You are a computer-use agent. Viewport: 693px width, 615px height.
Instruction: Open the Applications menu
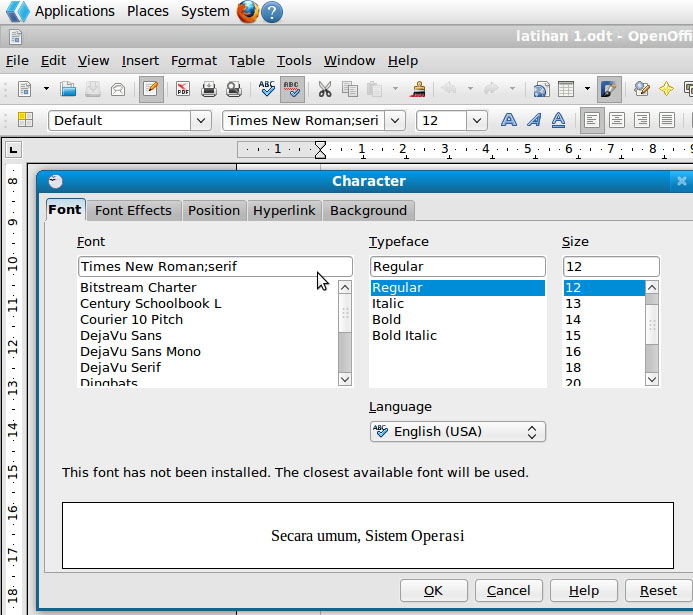(75, 11)
